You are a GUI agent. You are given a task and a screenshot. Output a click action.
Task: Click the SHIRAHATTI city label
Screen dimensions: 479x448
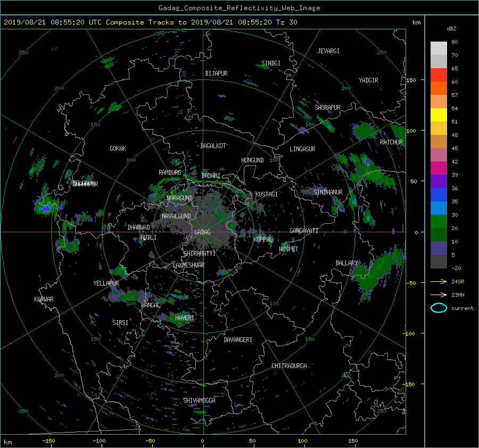(200, 254)
